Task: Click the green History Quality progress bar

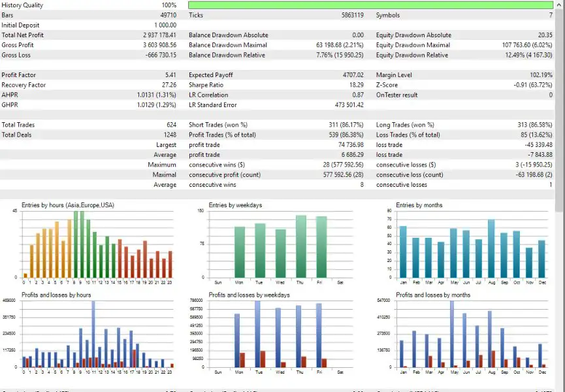Action: [x=370, y=5]
